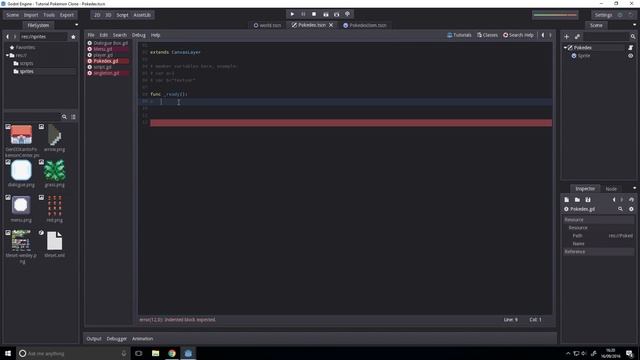Click Search Help button
This screenshot has height=360, width=640.
coord(518,35)
